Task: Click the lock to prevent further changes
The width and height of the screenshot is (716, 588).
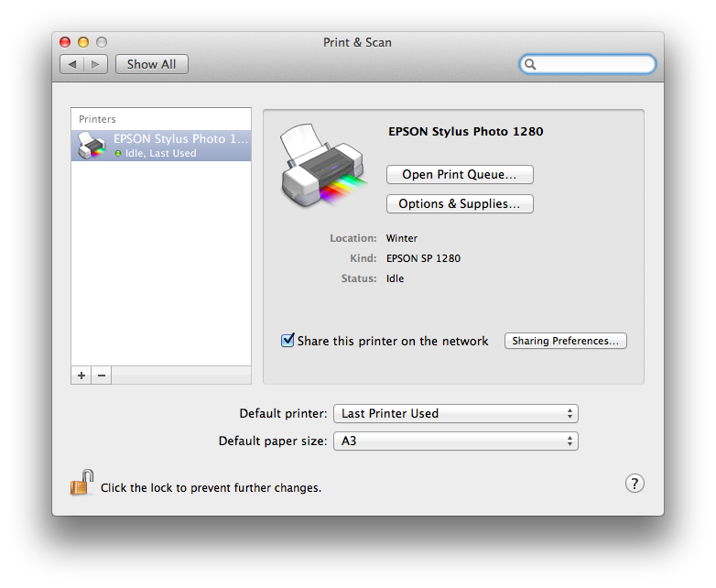Action: tap(81, 483)
